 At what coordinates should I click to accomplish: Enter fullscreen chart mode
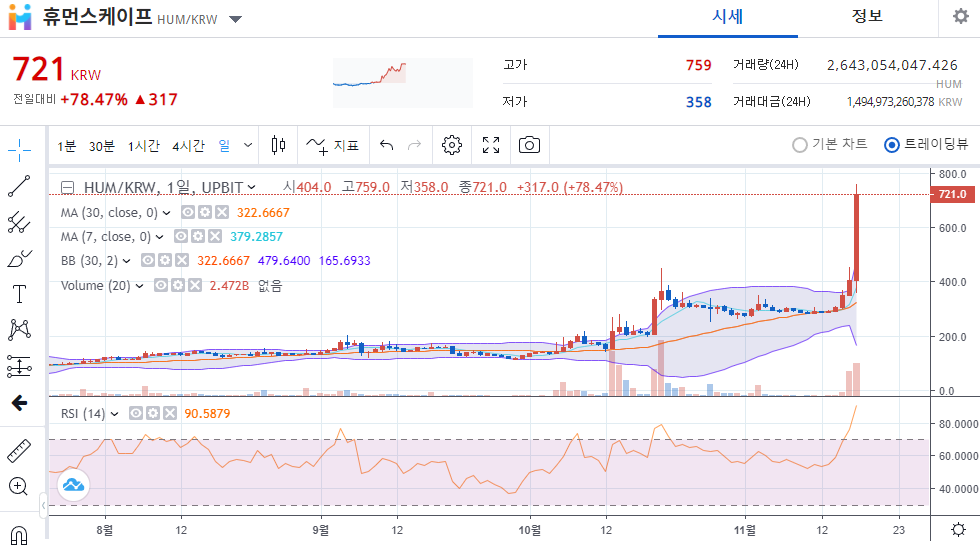point(491,146)
